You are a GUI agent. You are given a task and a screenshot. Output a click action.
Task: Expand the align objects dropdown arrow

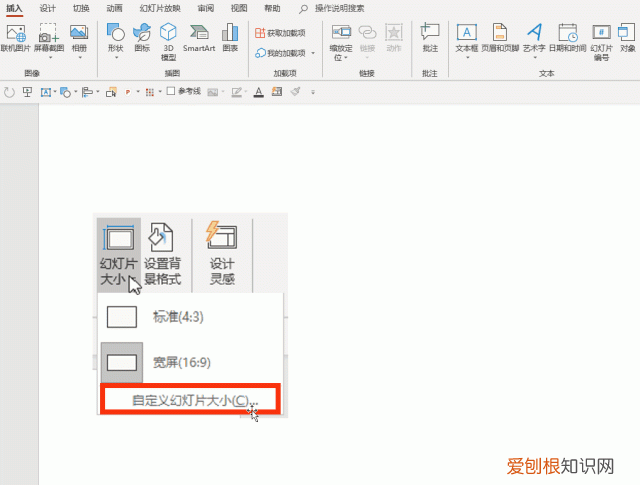(98, 92)
